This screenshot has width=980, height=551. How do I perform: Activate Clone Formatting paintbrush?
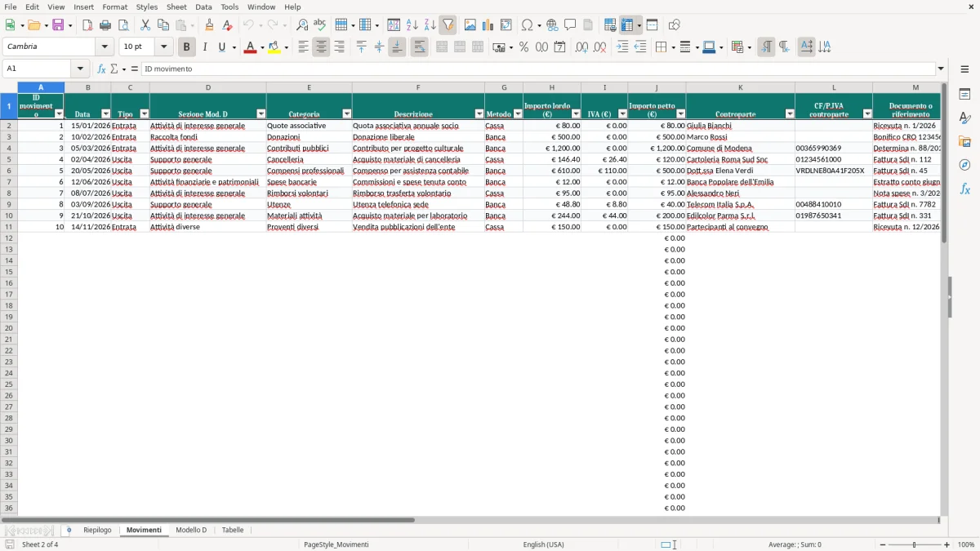tap(210, 25)
